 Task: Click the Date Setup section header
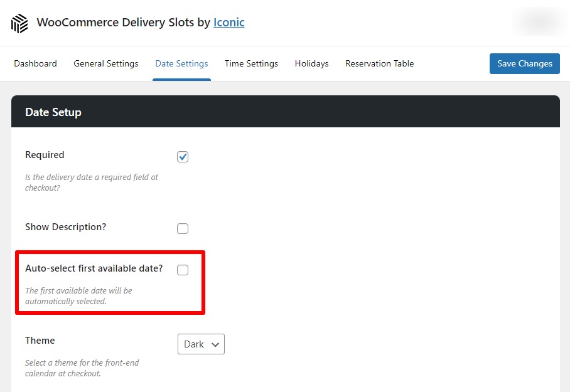click(53, 112)
